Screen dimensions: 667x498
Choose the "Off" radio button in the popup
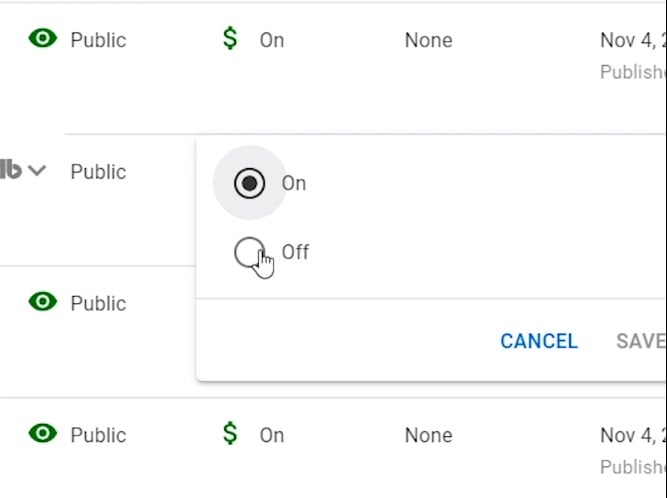[249, 253]
